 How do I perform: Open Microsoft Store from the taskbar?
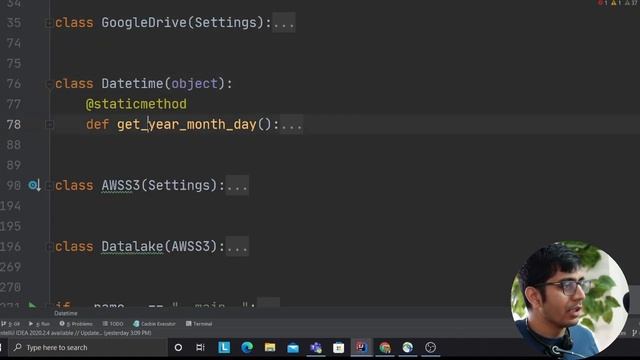click(x=338, y=348)
